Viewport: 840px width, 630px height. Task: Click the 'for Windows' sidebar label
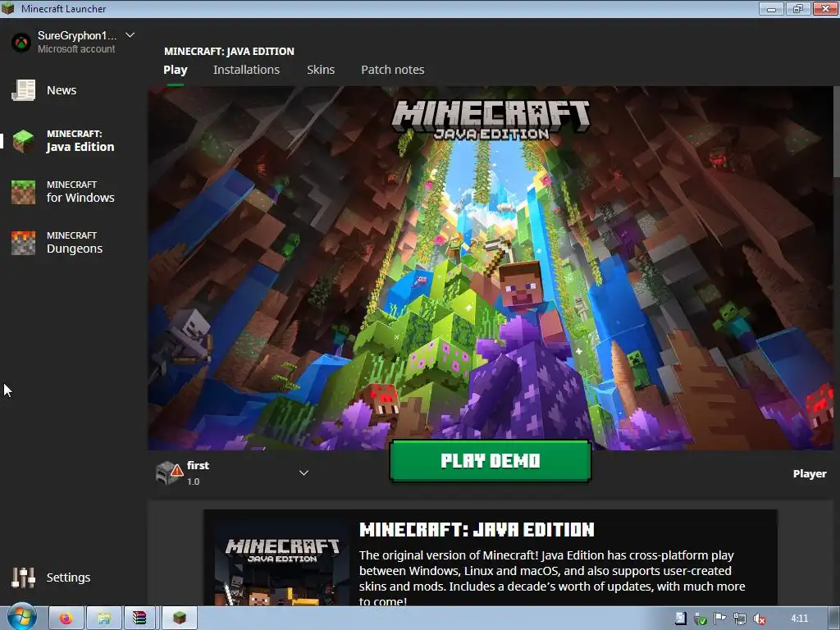pos(80,198)
